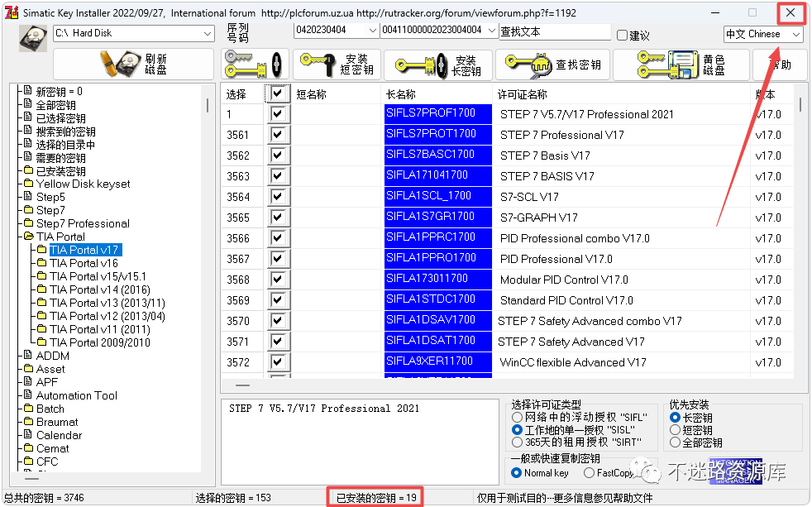Collapse the open TIA Portal folder
The height and width of the screenshot is (507, 812).
(x=28, y=237)
